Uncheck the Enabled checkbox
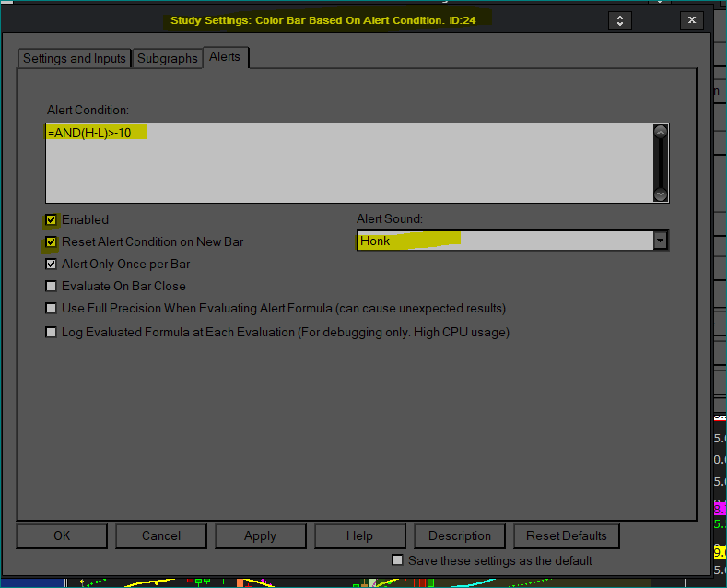This screenshot has height=588, width=727. (x=51, y=219)
